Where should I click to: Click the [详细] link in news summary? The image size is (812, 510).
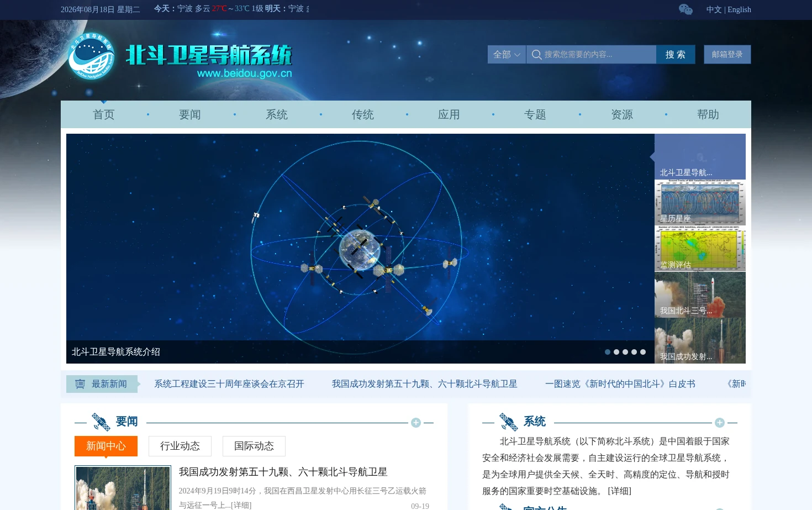pos(241,505)
